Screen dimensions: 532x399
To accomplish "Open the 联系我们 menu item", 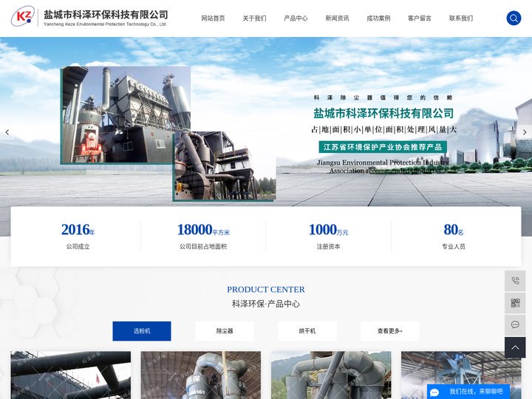I will click(x=461, y=18).
